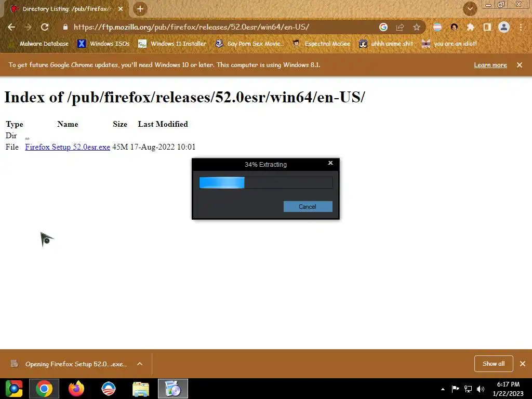Image resolution: width=532 pixels, height=399 pixels.
Task: Show all downloads
Action: click(x=494, y=364)
